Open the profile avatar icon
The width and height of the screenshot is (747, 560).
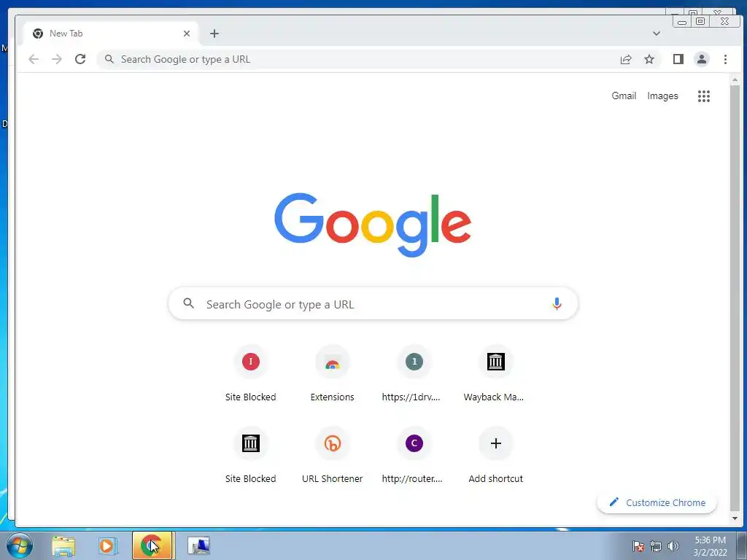click(701, 59)
